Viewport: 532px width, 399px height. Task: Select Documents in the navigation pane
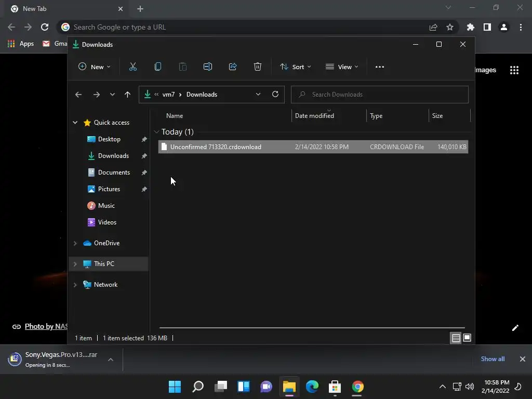coord(114,172)
